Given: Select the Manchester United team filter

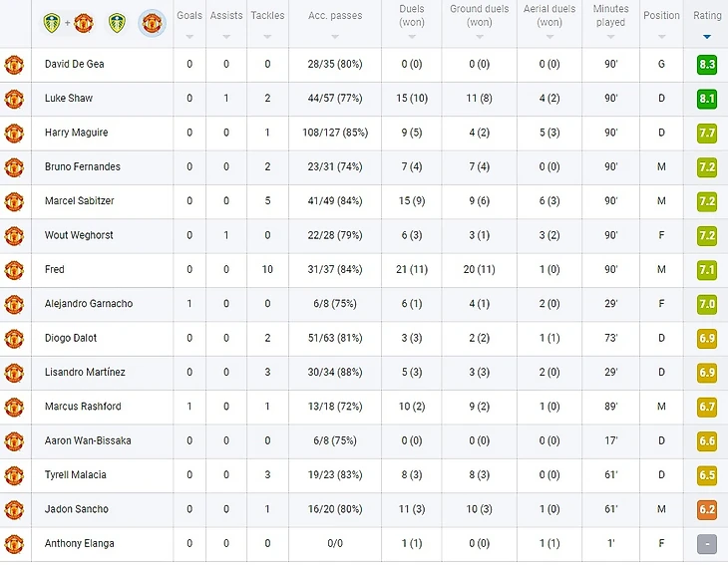Looking at the screenshot, I should pos(152,22).
